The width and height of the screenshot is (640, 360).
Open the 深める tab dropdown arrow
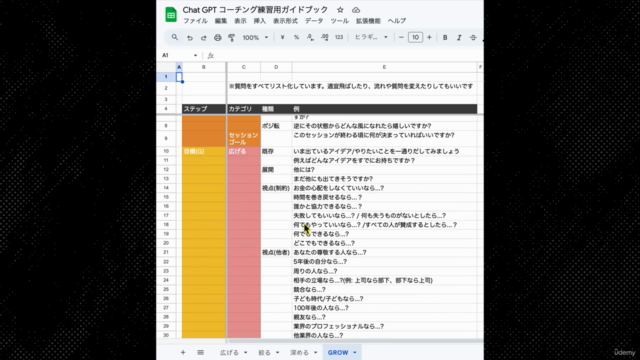(x=315, y=353)
